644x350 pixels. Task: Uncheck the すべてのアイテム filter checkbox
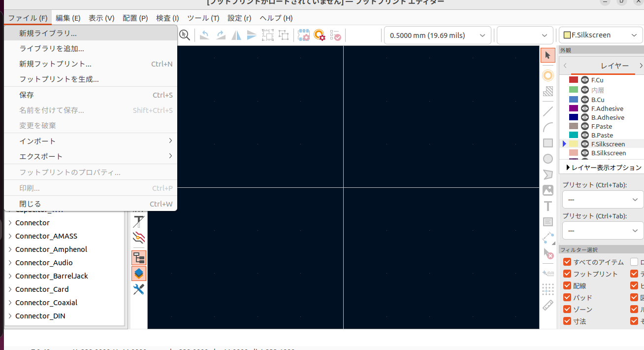coord(567,262)
